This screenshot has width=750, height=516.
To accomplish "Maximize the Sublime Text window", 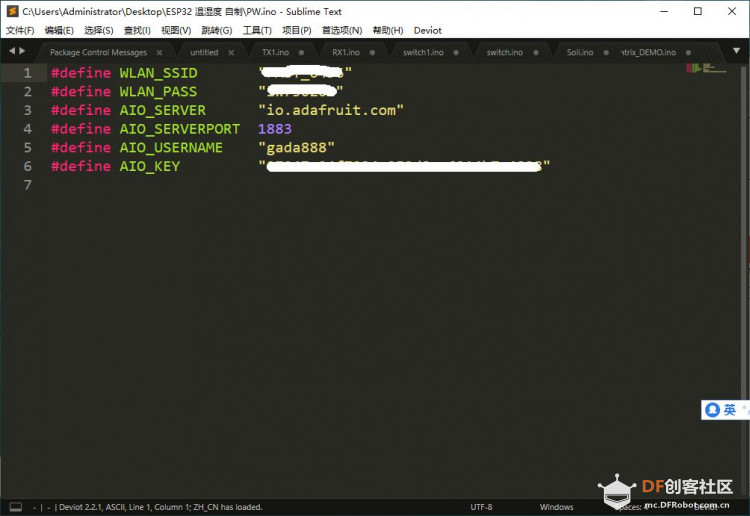I will click(x=698, y=11).
